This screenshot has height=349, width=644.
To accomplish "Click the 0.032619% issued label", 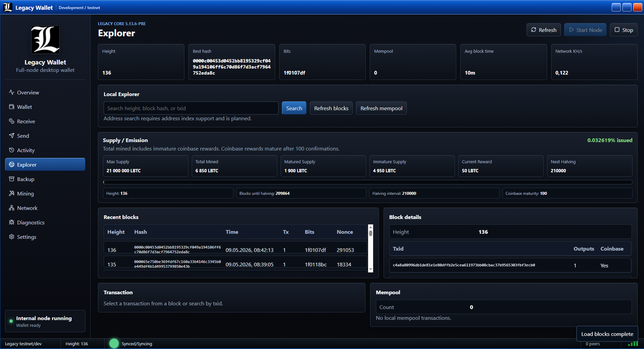I will [x=610, y=140].
